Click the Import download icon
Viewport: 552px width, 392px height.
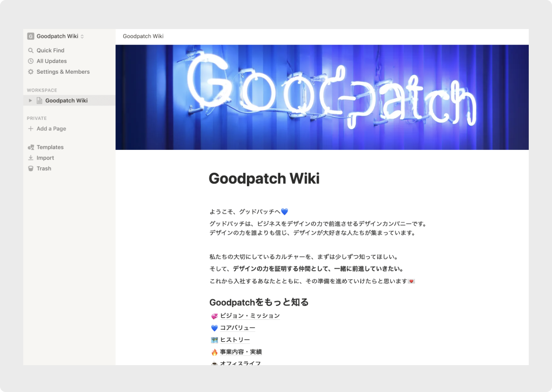pos(31,158)
